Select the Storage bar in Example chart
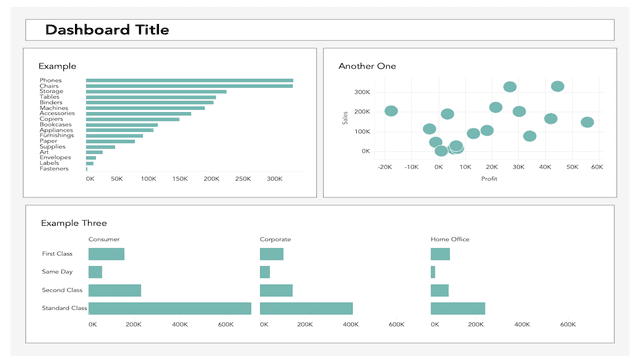The height and width of the screenshot is (363, 640). pos(156,91)
